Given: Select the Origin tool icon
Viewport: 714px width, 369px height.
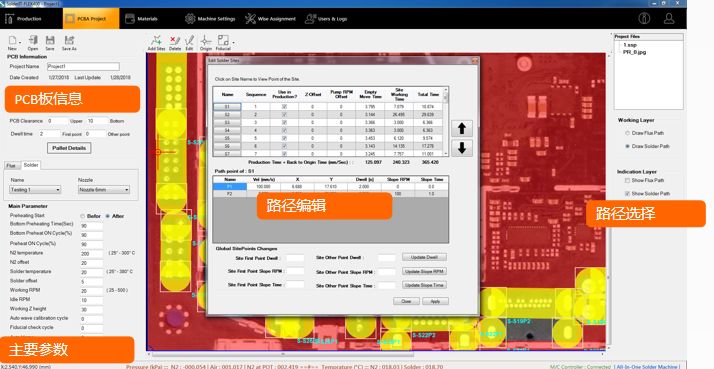Looking at the screenshot, I should pyautogui.click(x=206, y=40).
